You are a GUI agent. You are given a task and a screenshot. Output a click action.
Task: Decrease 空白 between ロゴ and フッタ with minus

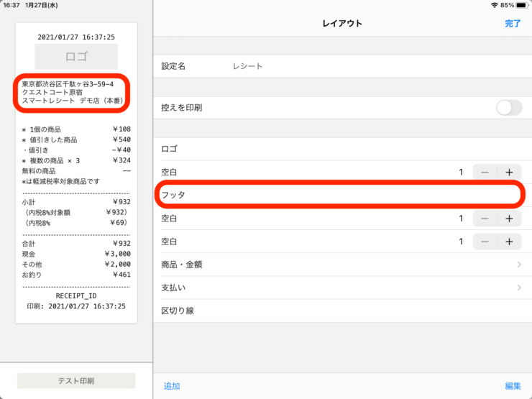pos(485,173)
